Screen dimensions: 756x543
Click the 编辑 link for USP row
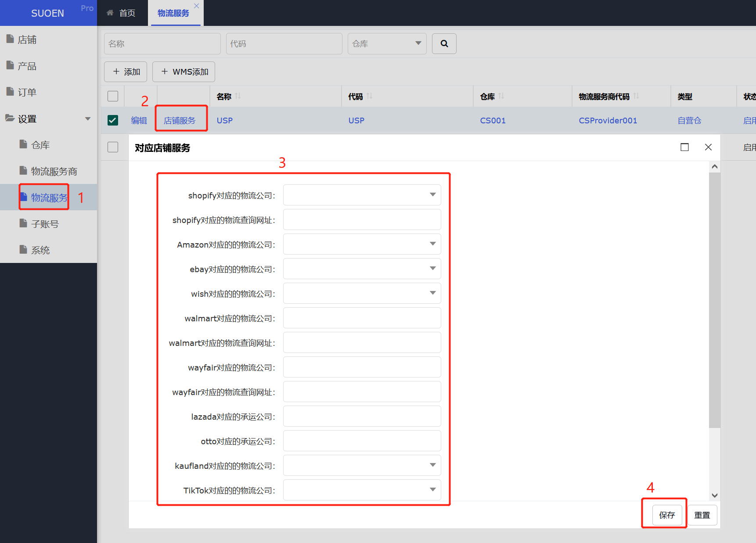pyautogui.click(x=139, y=120)
